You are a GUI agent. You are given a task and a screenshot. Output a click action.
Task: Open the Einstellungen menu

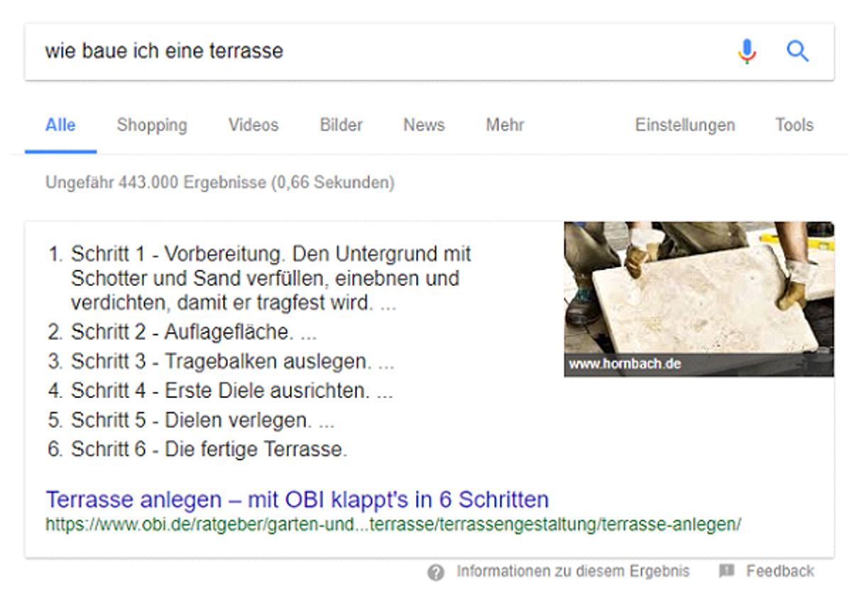point(685,126)
